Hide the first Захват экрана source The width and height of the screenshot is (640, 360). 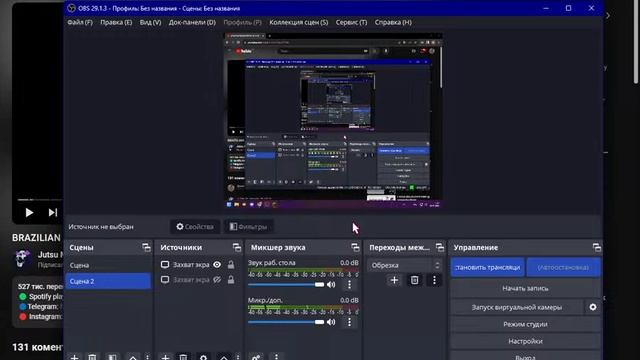tap(217, 264)
